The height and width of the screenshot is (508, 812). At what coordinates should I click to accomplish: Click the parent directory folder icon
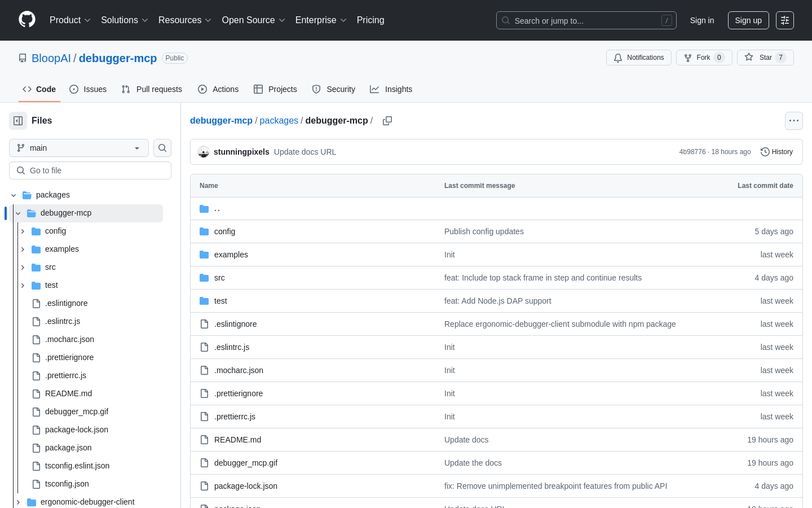(x=204, y=209)
